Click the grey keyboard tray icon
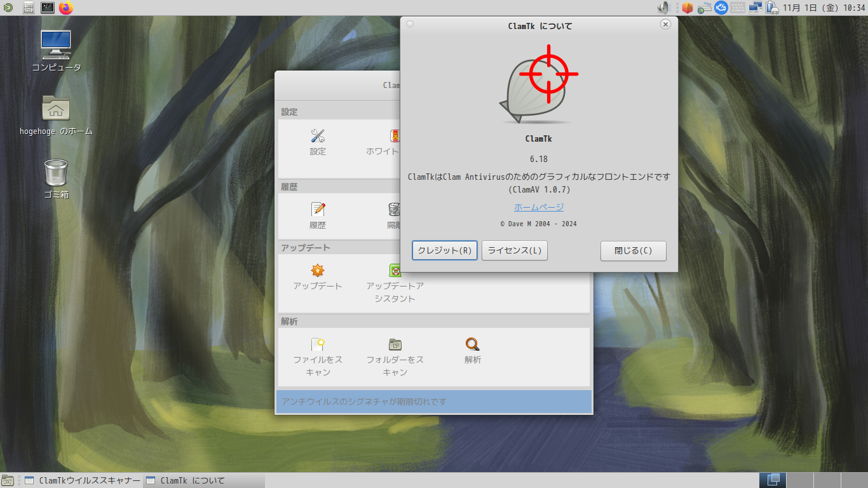 click(x=738, y=8)
